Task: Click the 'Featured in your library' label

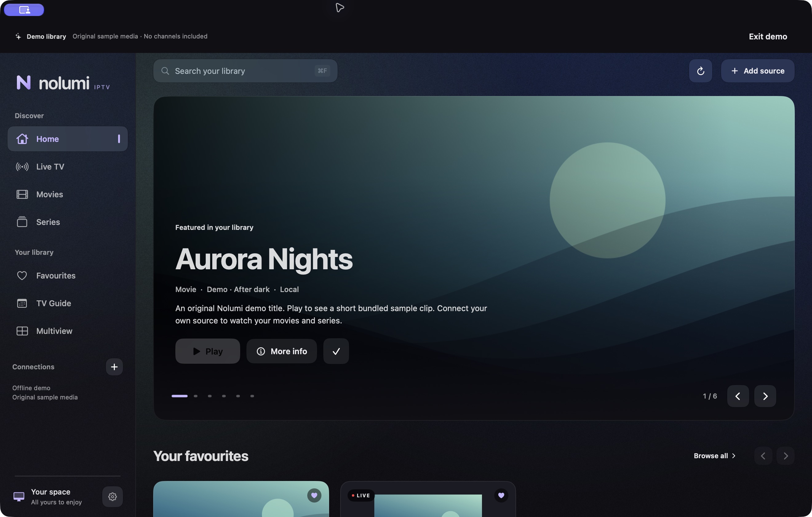Action: [x=214, y=227]
